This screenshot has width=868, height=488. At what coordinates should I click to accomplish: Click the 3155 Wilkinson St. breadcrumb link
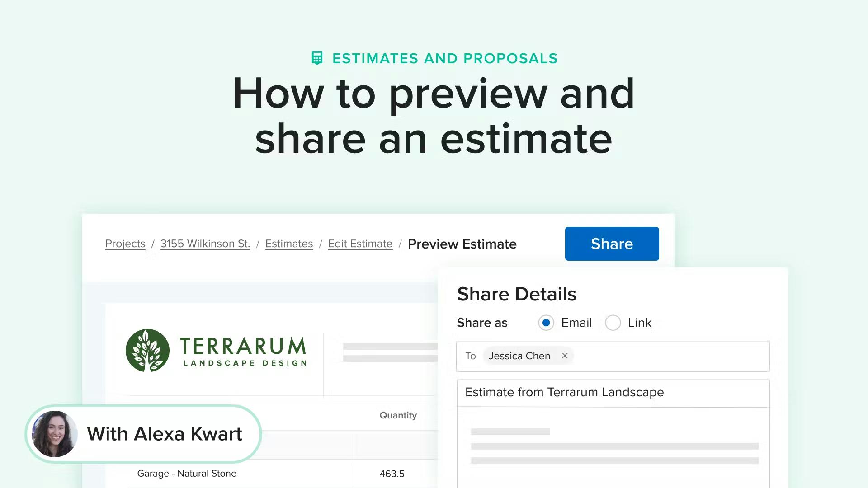(x=206, y=244)
